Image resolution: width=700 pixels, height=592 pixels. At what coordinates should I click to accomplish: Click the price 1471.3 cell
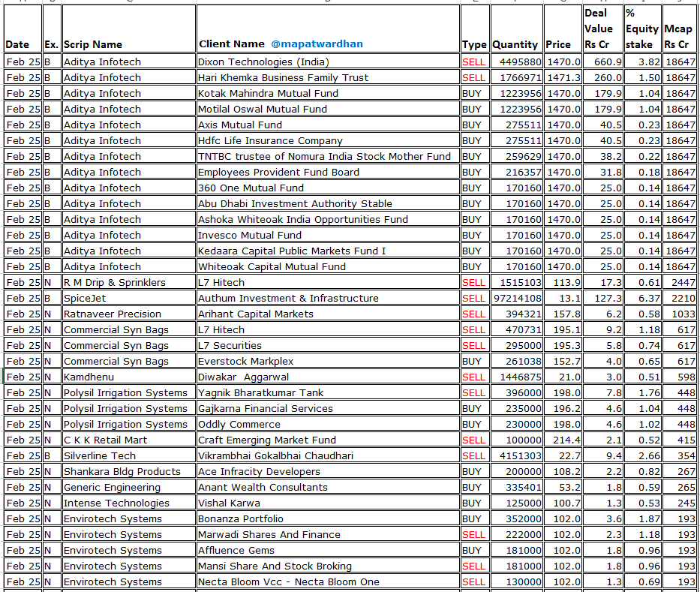click(563, 77)
